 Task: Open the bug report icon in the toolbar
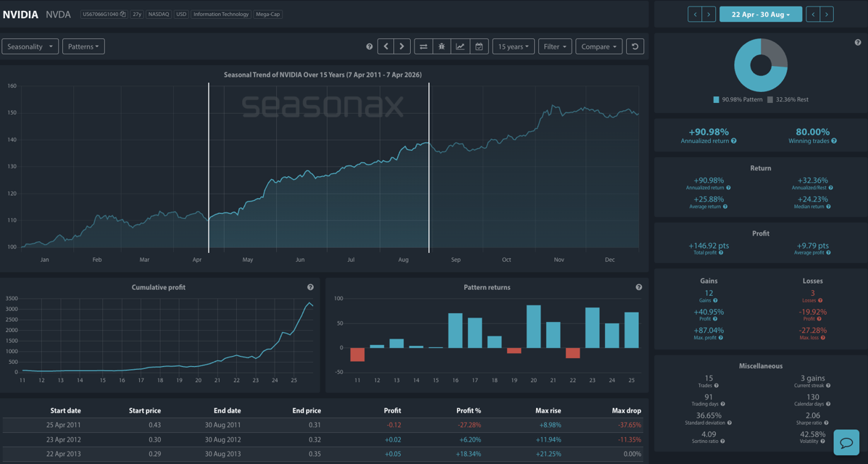(442, 46)
